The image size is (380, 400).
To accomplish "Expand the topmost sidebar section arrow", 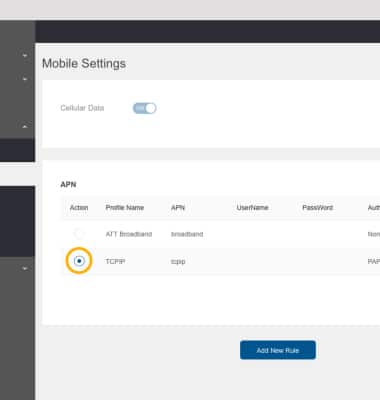I will pyautogui.click(x=25, y=55).
